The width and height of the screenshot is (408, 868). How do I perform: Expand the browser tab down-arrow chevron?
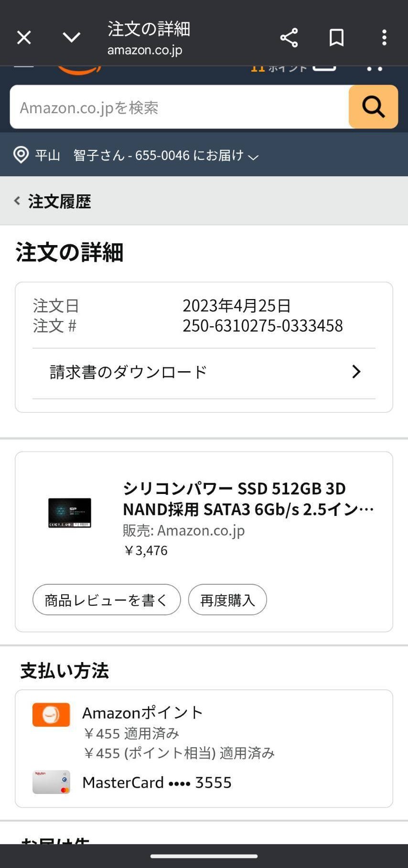click(72, 37)
